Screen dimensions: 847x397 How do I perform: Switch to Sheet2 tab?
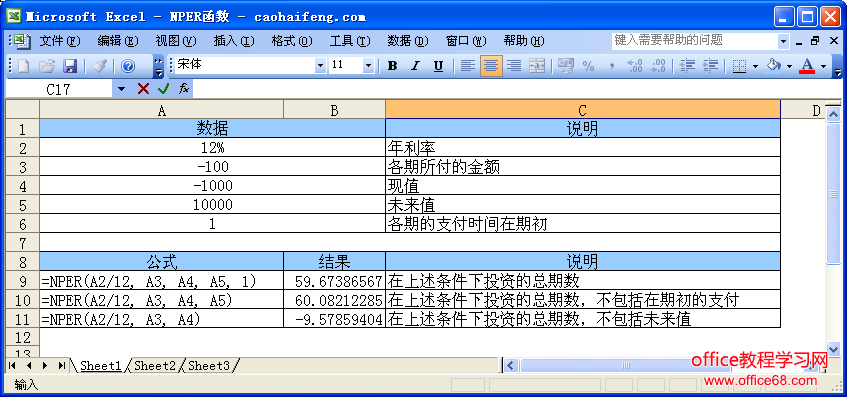point(155,366)
